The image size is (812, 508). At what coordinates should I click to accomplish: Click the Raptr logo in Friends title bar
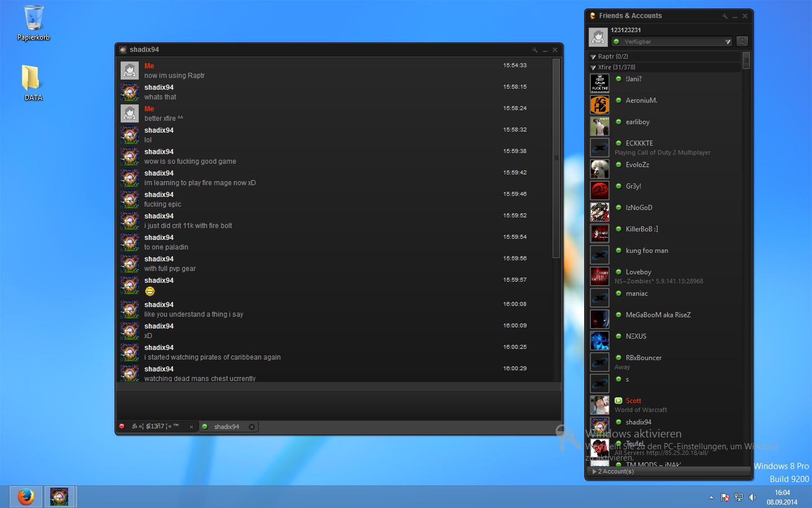[x=593, y=16]
